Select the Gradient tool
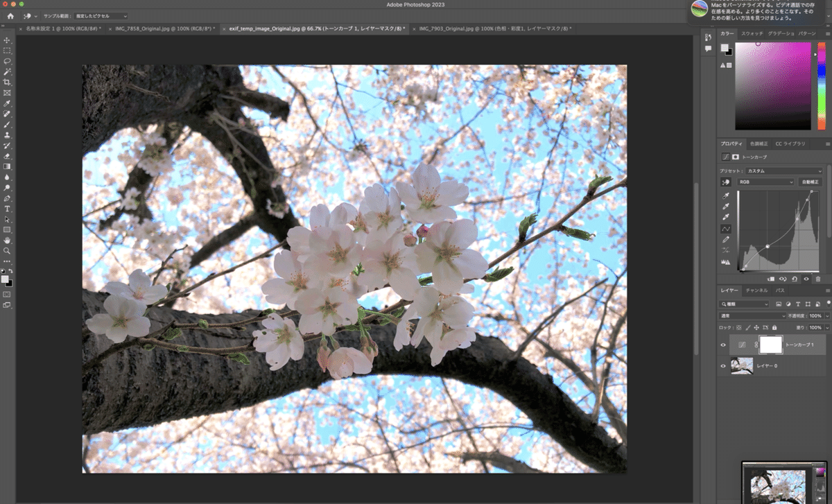This screenshot has width=832, height=504. pyautogui.click(x=8, y=166)
